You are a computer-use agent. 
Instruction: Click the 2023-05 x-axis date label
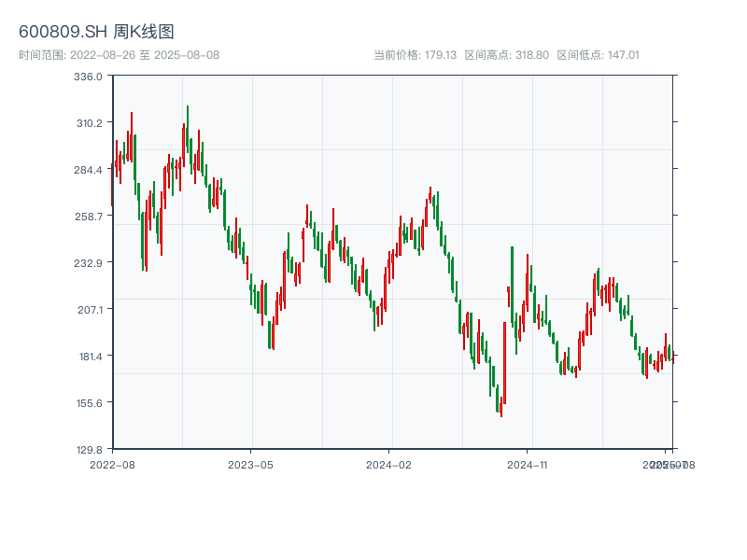point(250,465)
